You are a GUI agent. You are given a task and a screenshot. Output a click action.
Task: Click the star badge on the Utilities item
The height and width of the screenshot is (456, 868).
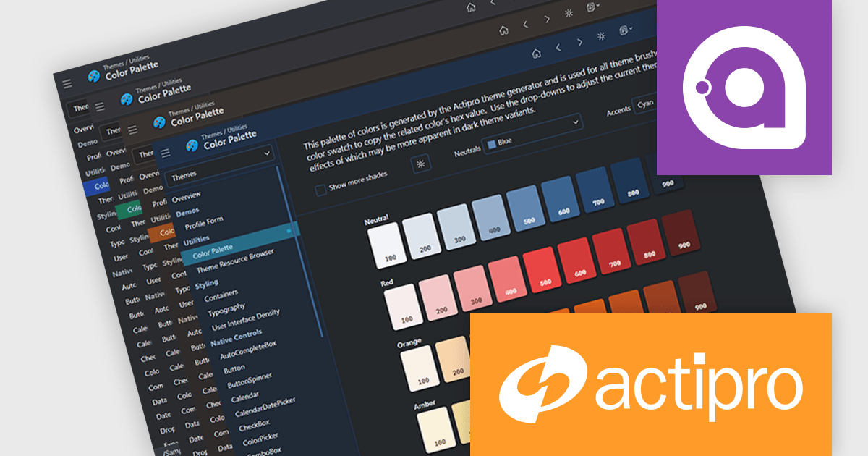click(290, 229)
